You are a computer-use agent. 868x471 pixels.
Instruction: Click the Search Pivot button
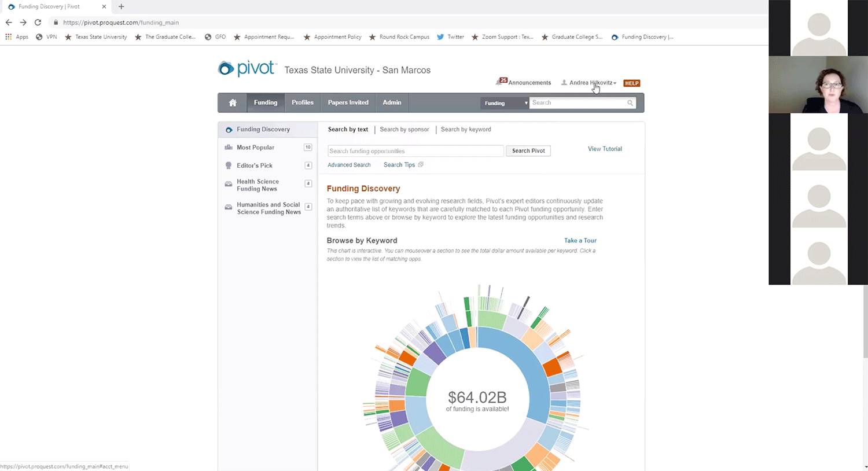[528, 150]
